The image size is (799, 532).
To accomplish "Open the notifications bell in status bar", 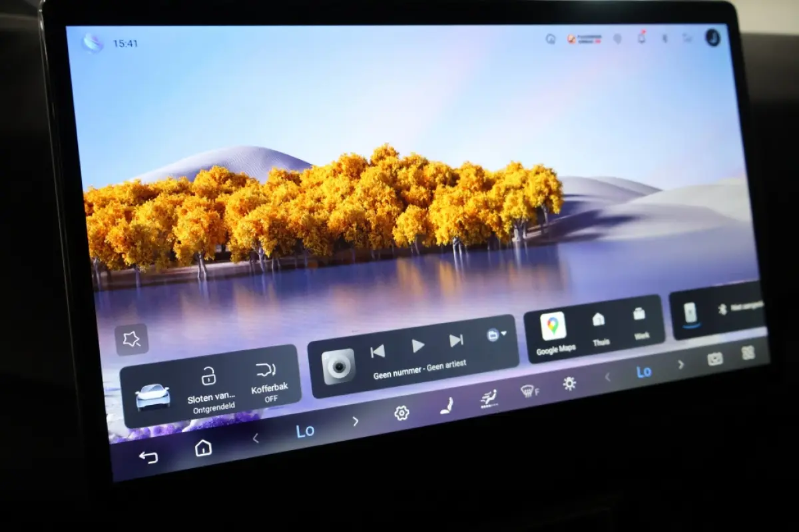I will coord(641,38).
